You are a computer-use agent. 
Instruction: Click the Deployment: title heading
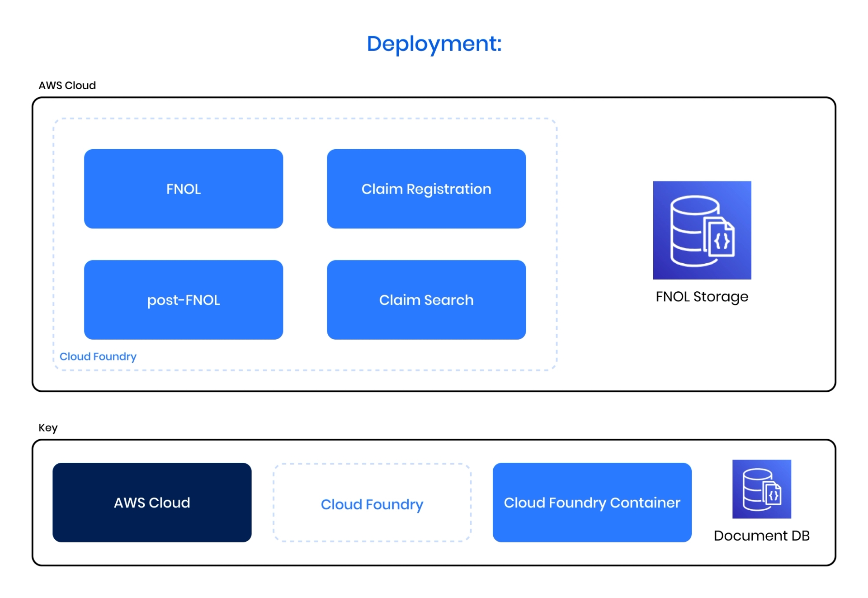coord(434,44)
